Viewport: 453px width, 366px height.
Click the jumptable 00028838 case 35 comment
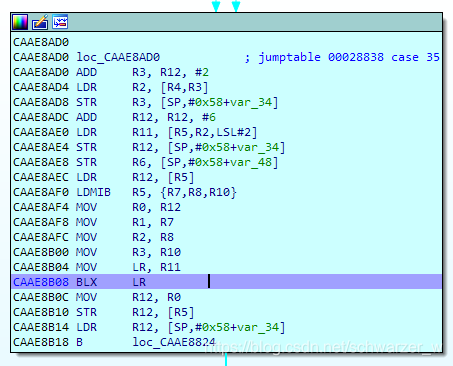point(342,57)
